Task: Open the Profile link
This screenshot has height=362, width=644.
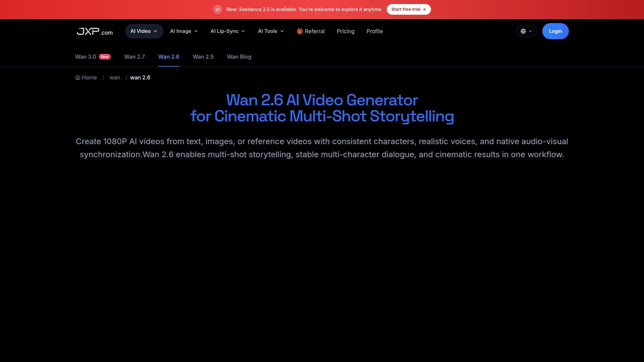Action: [374, 31]
